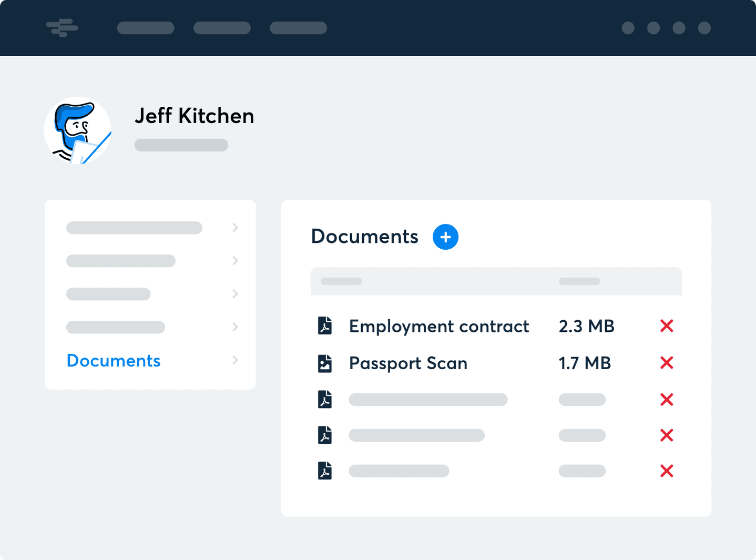Remove the bottom document with its X

[667, 471]
